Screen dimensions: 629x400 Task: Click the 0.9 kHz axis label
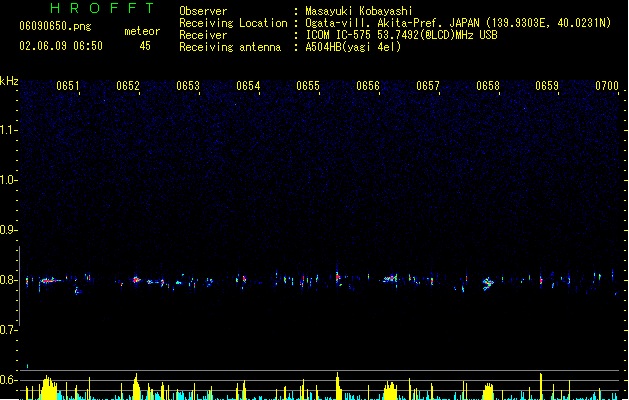(x=8, y=230)
